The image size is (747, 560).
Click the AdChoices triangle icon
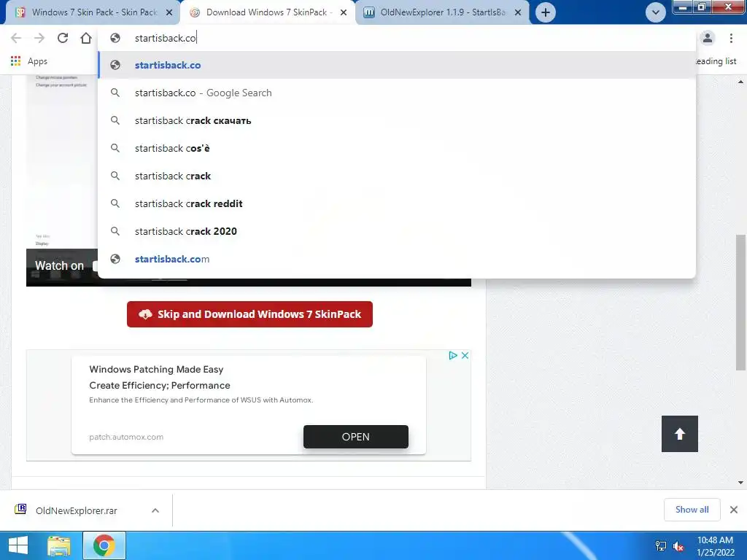point(453,355)
